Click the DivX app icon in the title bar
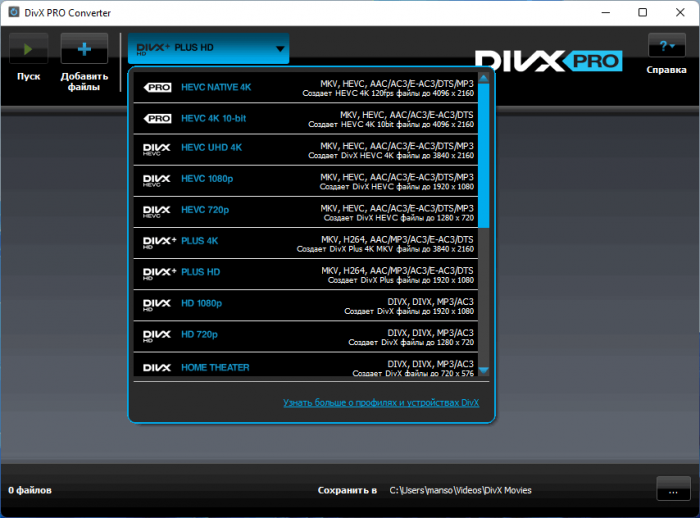 tap(14, 12)
